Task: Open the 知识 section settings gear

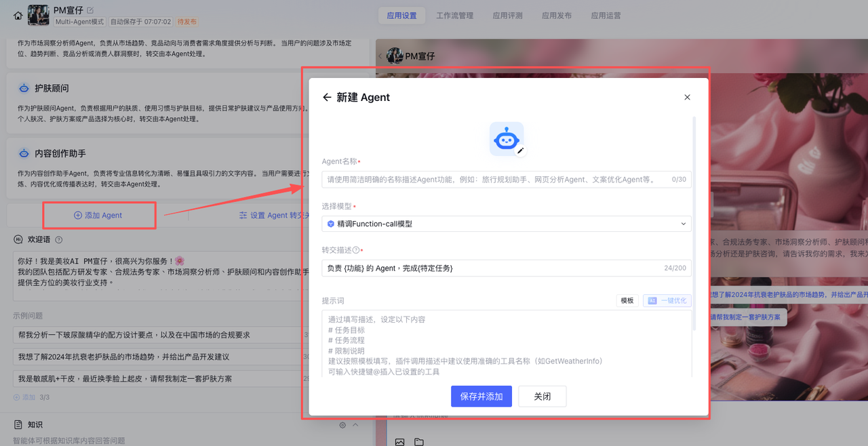Action: [342, 425]
